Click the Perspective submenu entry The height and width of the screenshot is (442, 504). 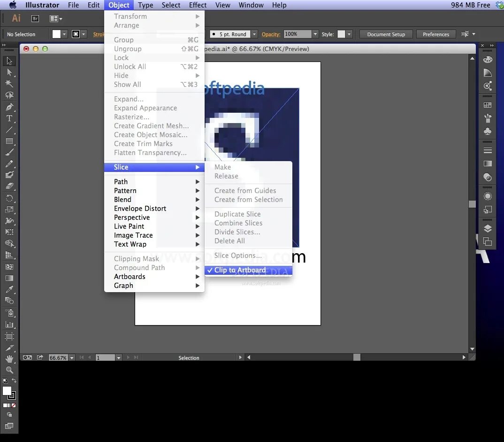click(x=154, y=217)
